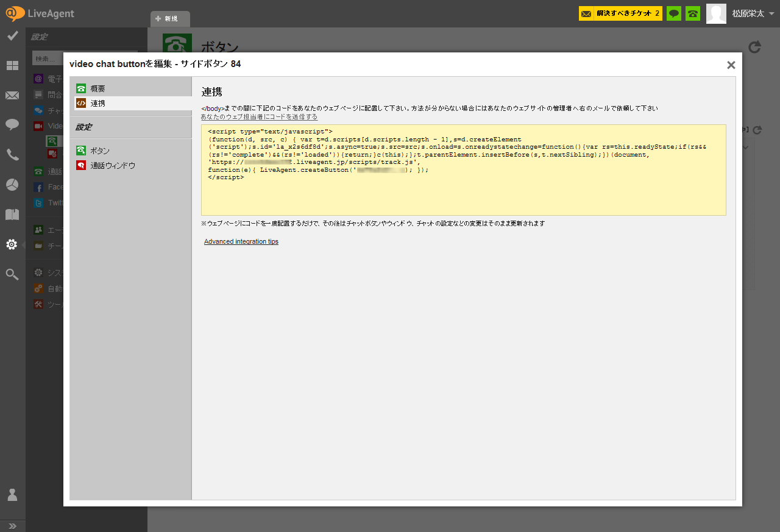
Task: Open the user profile icon at sidebar bottom
Action: tap(12, 494)
